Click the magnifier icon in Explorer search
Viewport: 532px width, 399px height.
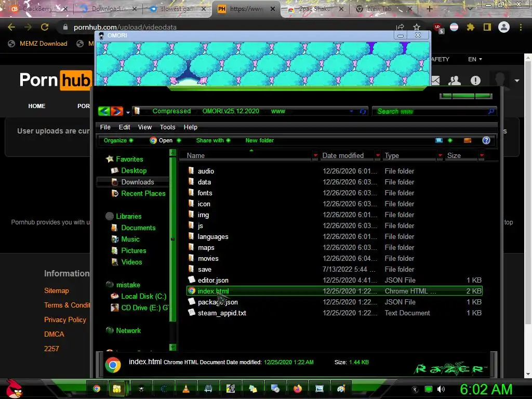coord(491,111)
